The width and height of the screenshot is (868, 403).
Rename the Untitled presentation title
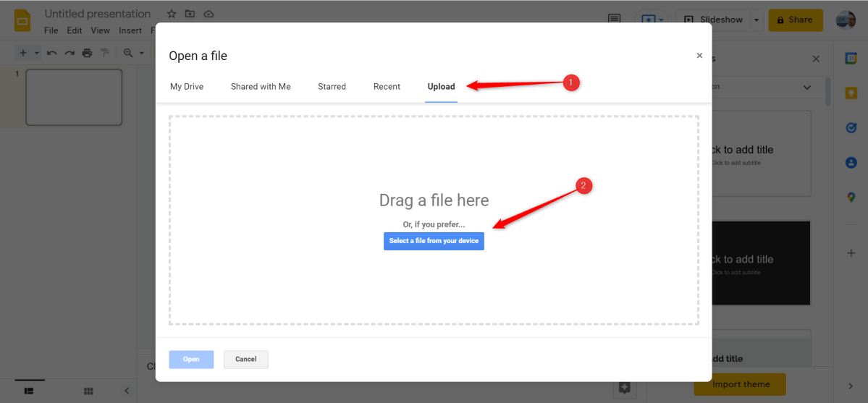tap(98, 14)
